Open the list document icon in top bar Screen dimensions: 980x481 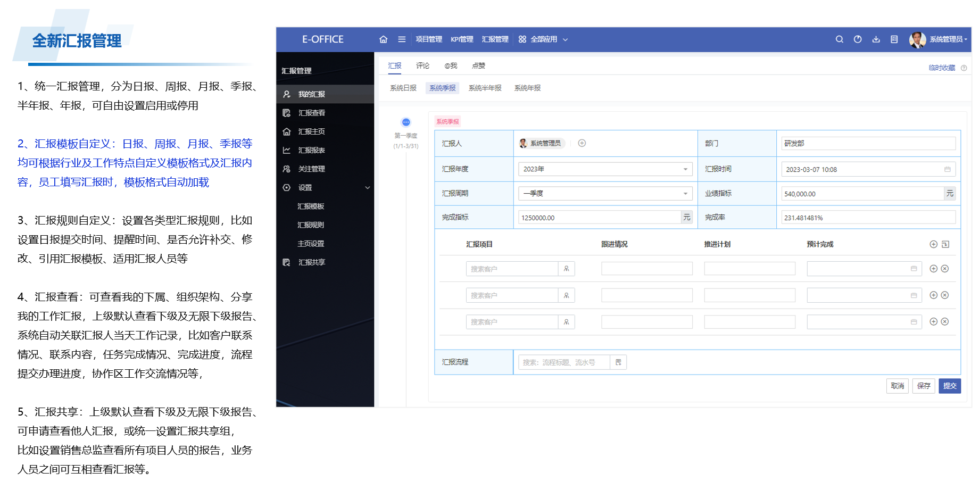pos(894,39)
